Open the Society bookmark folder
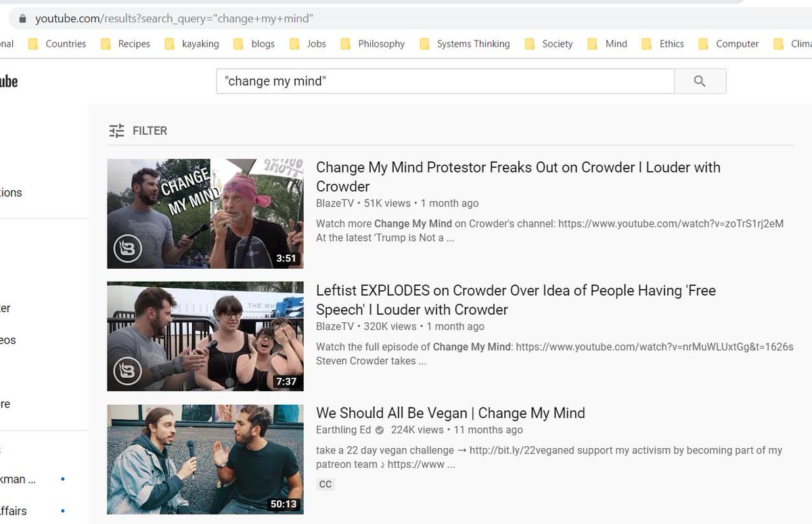 [x=549, y=43]
